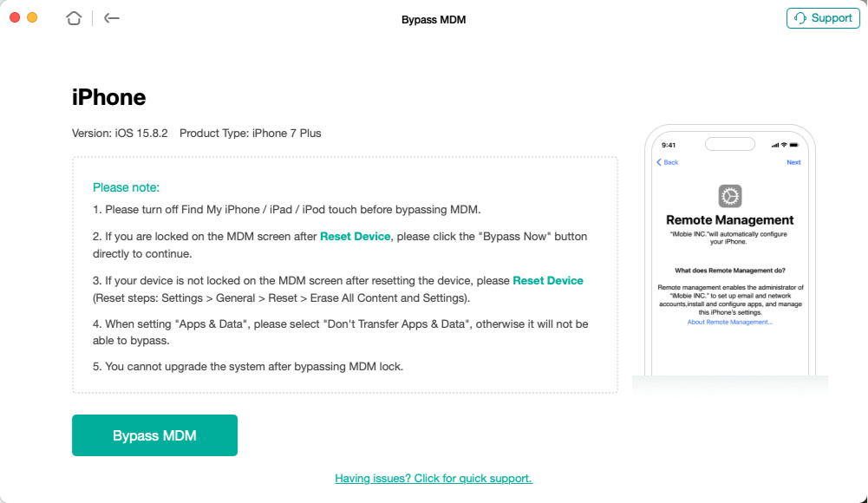Image resolution: width=868 pixels, height=503 pixels.
Task: Open 'Having issues? Click for quick support' link
Action: [x=434, y=478]
